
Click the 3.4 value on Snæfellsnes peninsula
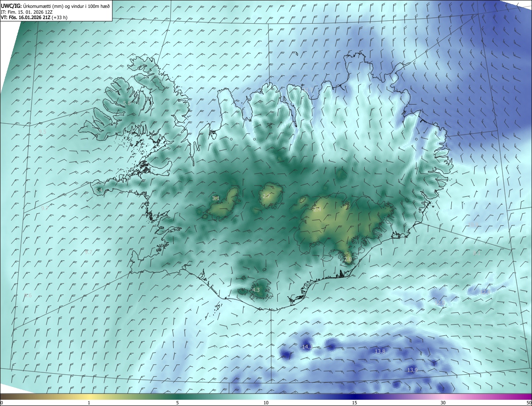(99, 190)
